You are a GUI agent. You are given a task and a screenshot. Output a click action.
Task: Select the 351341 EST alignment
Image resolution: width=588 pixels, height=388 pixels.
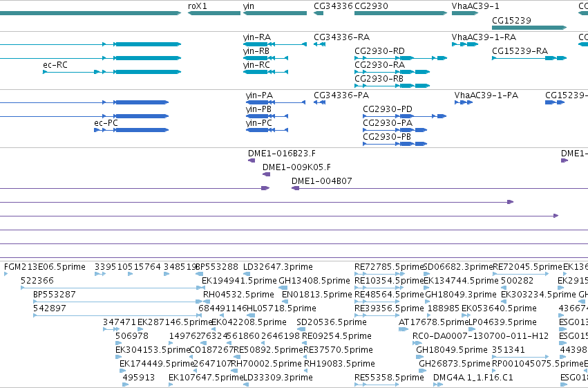pos(520,357)
